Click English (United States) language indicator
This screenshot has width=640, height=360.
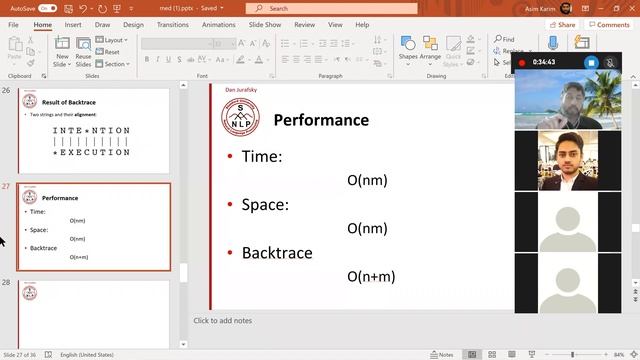(87, 355)
